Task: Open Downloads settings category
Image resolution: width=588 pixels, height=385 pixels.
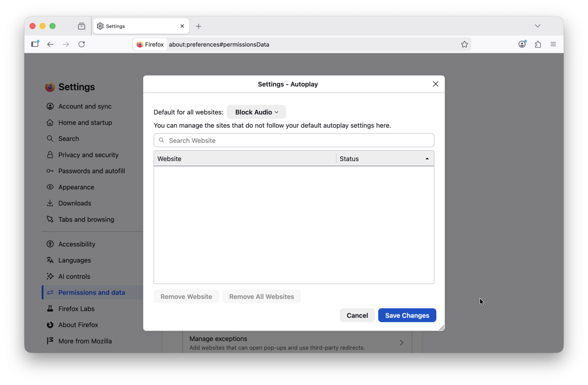Action: (74, 203)
